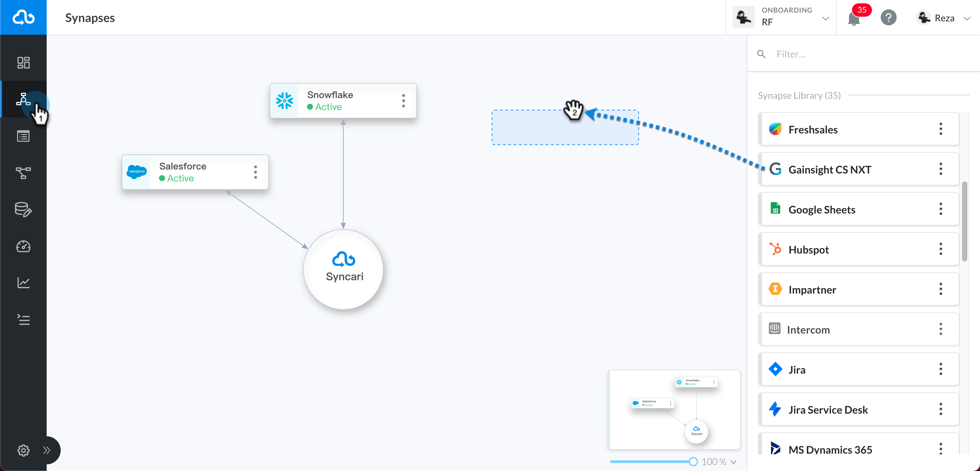980x471 pixels.
Task: Click the Synapse Library (35) heading
Action: click(x=799, y=96)
